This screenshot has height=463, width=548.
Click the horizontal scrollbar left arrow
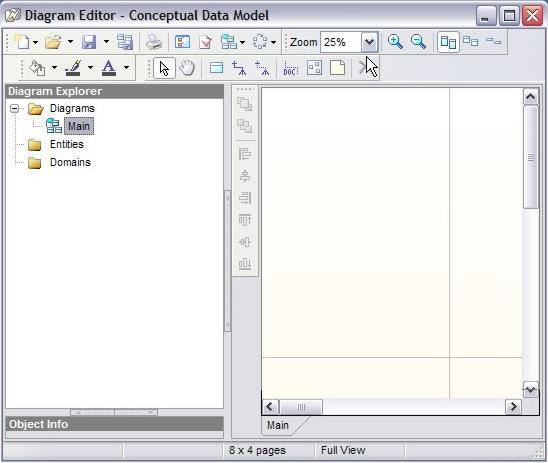(x=270, y=407)
